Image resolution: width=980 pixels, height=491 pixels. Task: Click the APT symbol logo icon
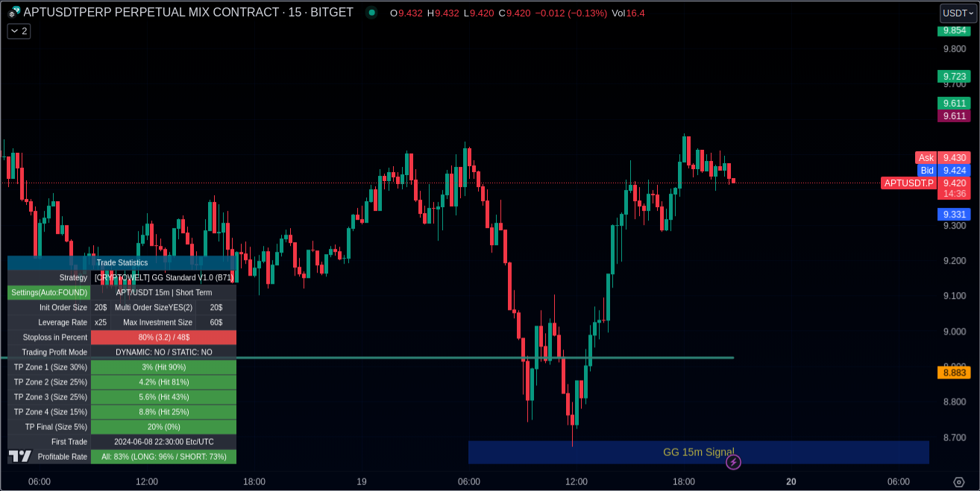[14, 13]
